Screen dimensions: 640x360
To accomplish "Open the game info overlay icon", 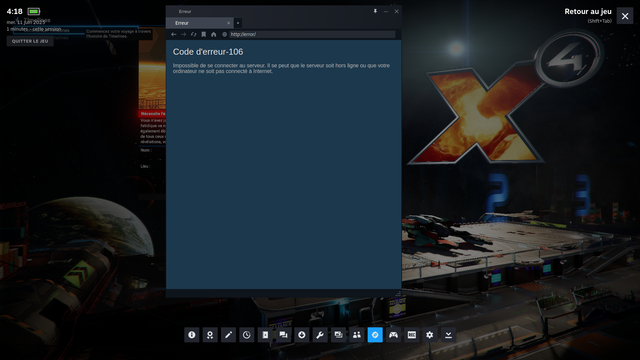I will click(191, 335).
